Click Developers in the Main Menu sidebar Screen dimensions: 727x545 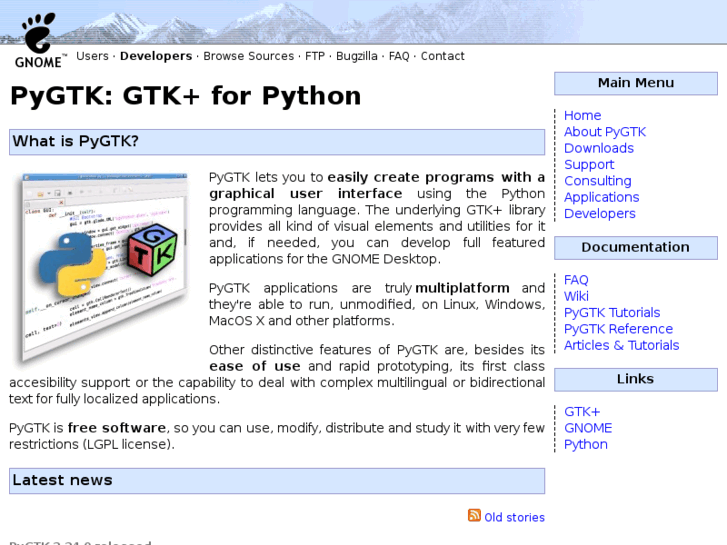(x=599, y=214)
